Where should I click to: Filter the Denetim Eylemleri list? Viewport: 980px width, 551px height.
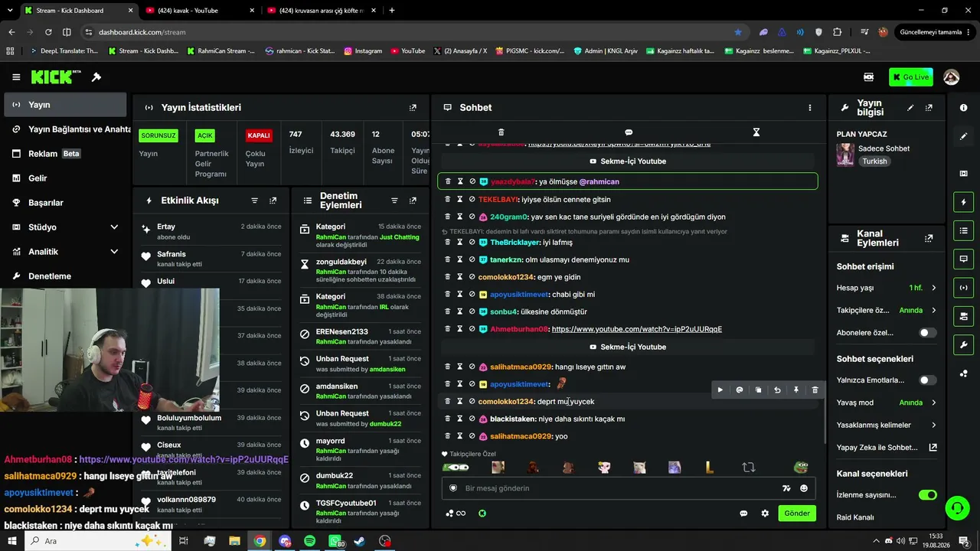click(394, 201)
